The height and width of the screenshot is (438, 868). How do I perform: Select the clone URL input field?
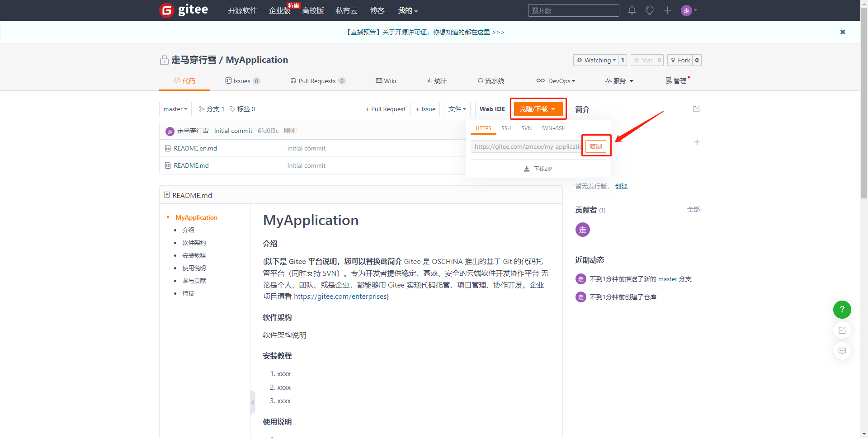[x=527, y=146]
